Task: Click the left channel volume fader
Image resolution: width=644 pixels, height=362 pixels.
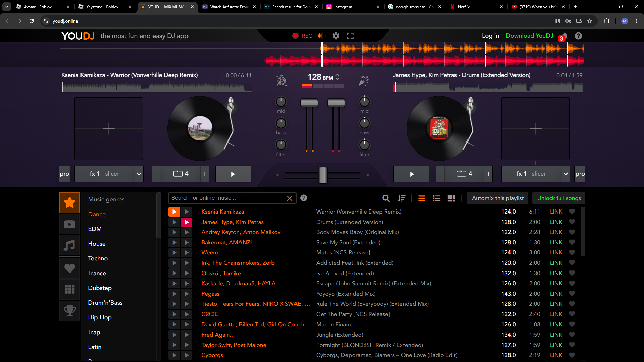Action: [x=309, y=103]
